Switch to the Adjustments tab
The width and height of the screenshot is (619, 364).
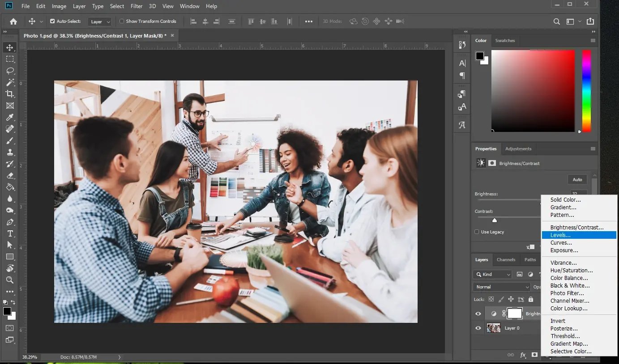click(518, 148)
